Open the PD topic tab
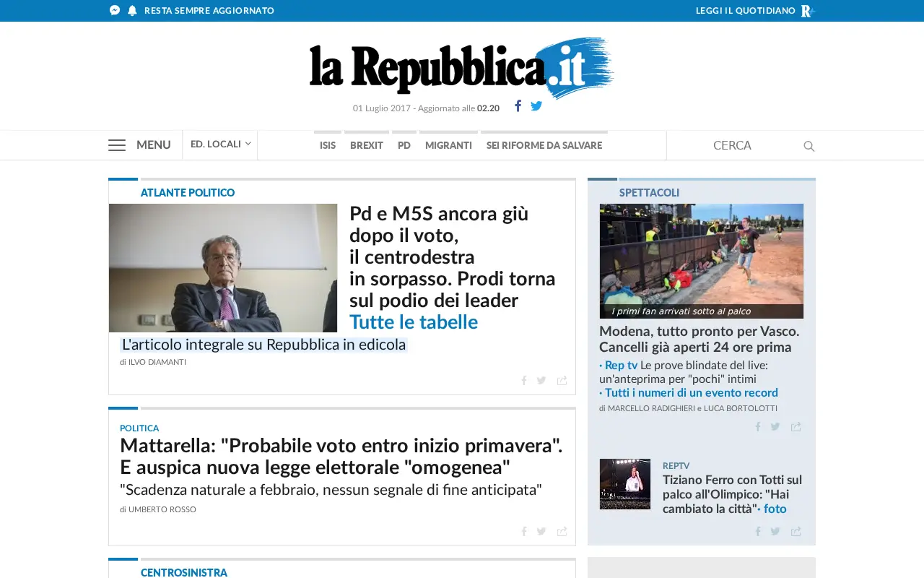Image resolution: width=924 pixels, height=578 pixels. click(404, 145)
